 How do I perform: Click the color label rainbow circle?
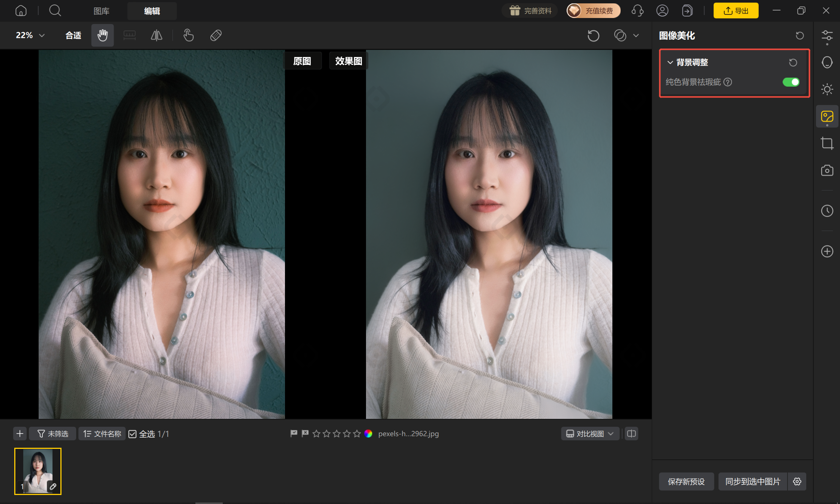click(x=368, y=433)
